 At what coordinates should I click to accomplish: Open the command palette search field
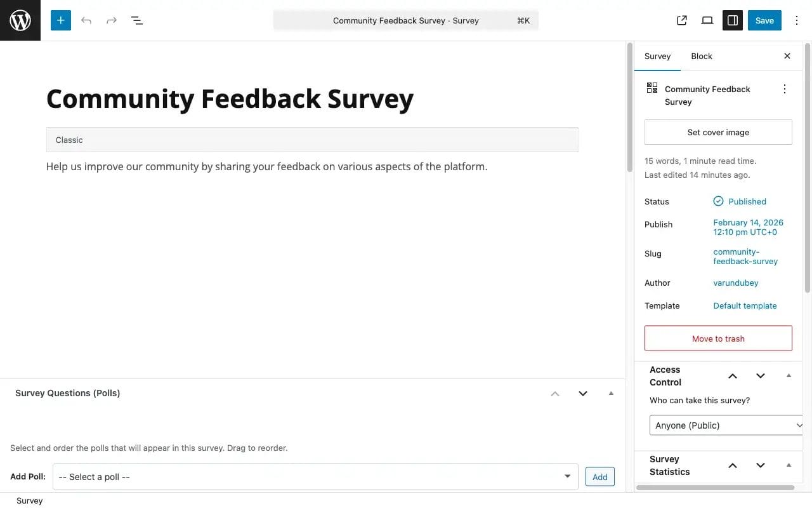405,20
